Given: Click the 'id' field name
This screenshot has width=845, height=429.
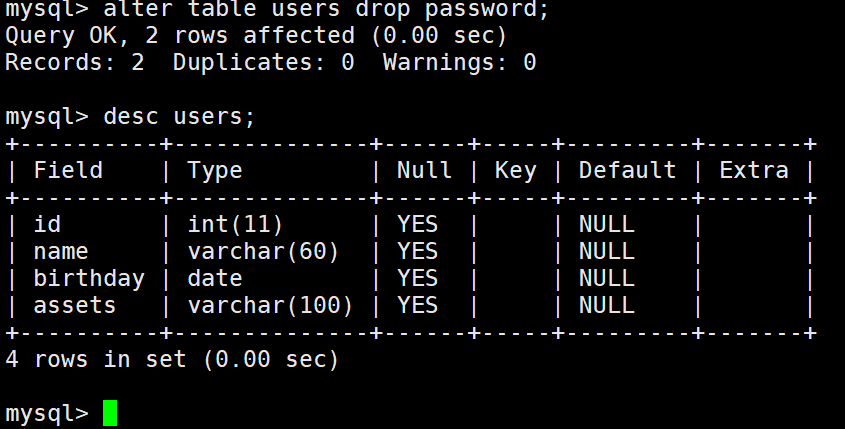Looking at the screenshot, I should coord(47,224).
